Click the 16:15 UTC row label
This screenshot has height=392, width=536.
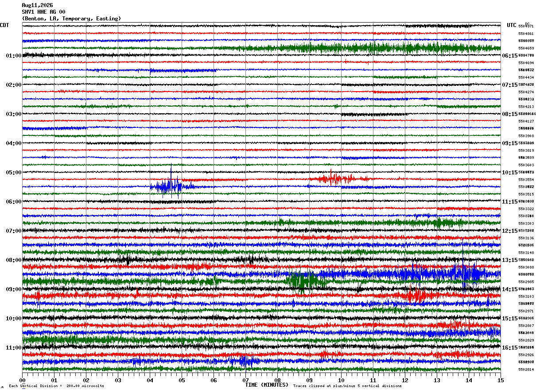(509, 348)
